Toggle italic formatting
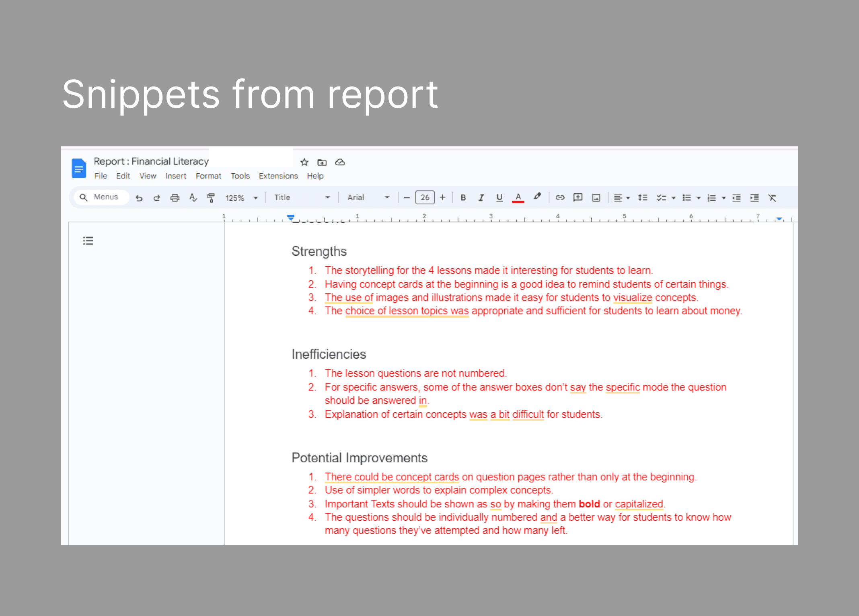The image size is (859, 616). 481,197
